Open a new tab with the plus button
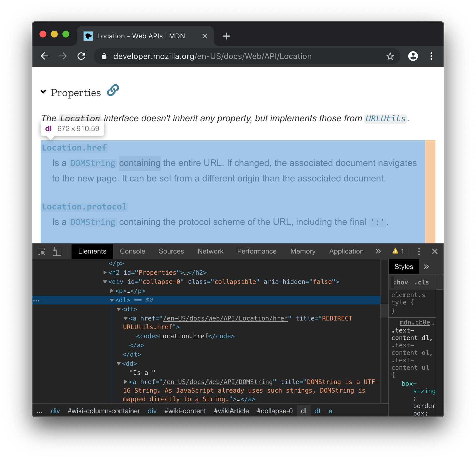 click(226, 36)
